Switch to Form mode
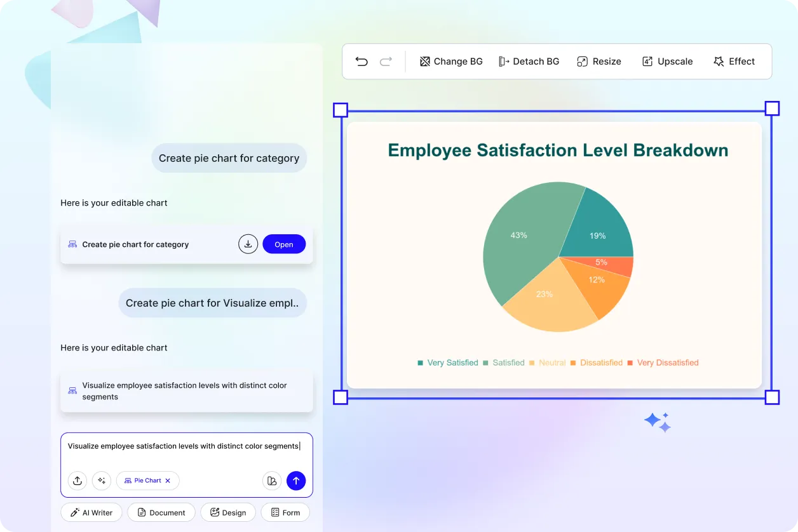Screen dimensions: 798x532 click(285, 512)
